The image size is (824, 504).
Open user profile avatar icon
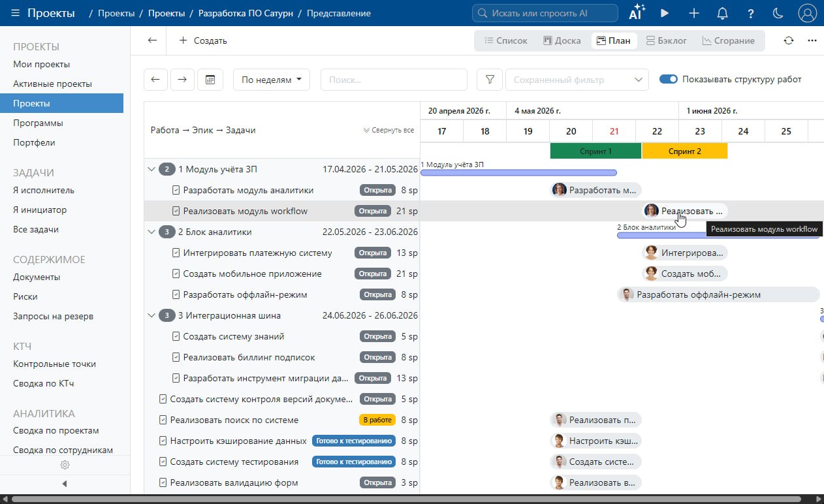pyautogui.click(x=808, y=13)
